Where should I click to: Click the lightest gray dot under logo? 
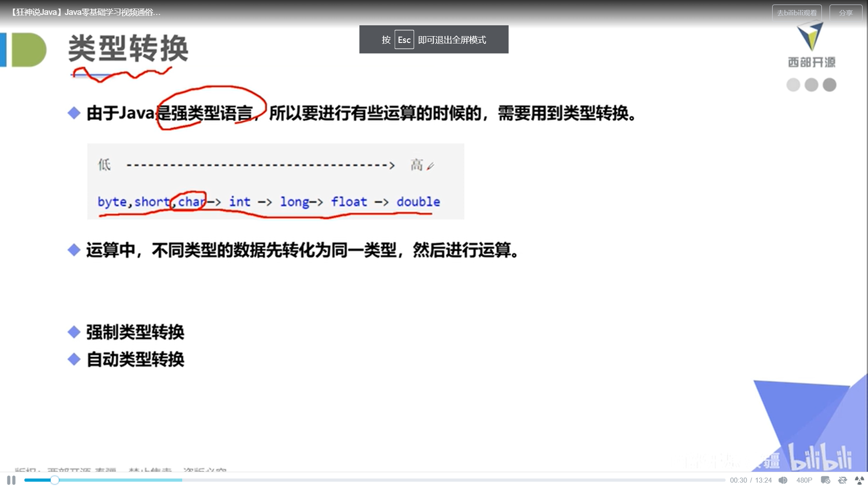(793, 85)
